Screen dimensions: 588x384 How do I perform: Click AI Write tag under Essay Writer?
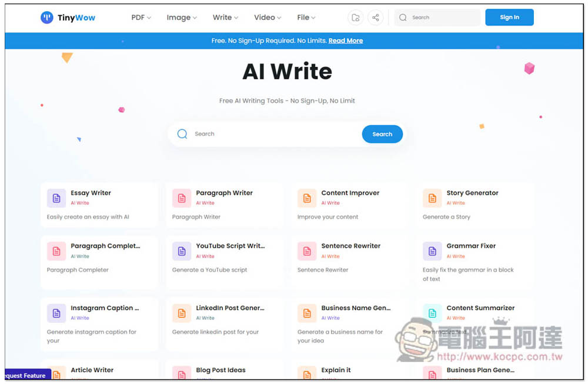coord(80,203)
